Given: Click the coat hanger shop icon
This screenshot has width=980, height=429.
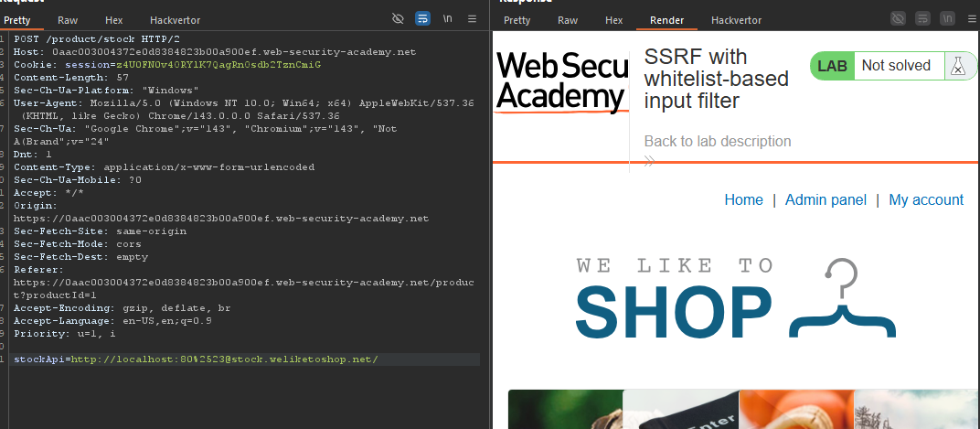Looking at the screenshot, I should point(843,297).
